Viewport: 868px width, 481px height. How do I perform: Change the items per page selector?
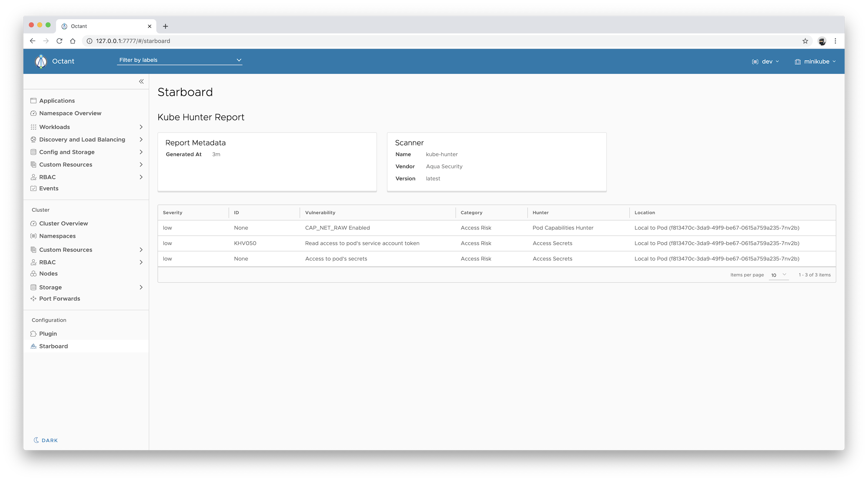779,275
